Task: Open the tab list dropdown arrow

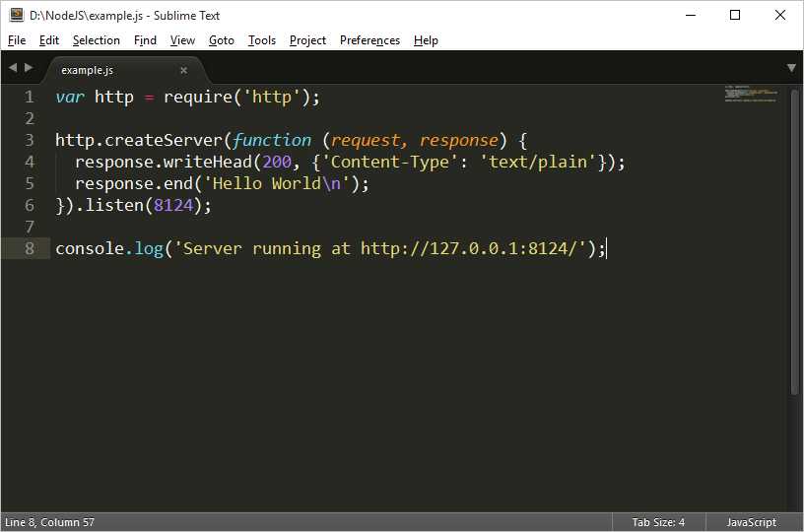Action: [791, 68]
